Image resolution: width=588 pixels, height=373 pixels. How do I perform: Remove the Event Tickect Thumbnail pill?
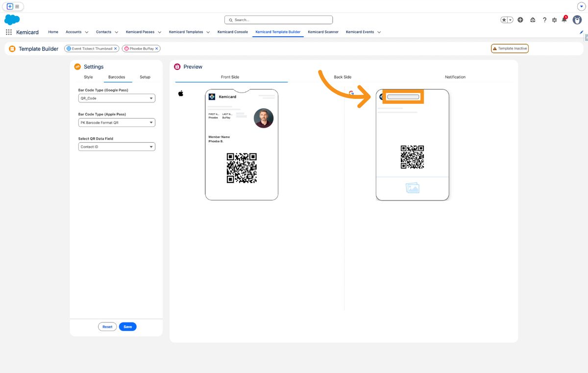(x=116, y=49)
